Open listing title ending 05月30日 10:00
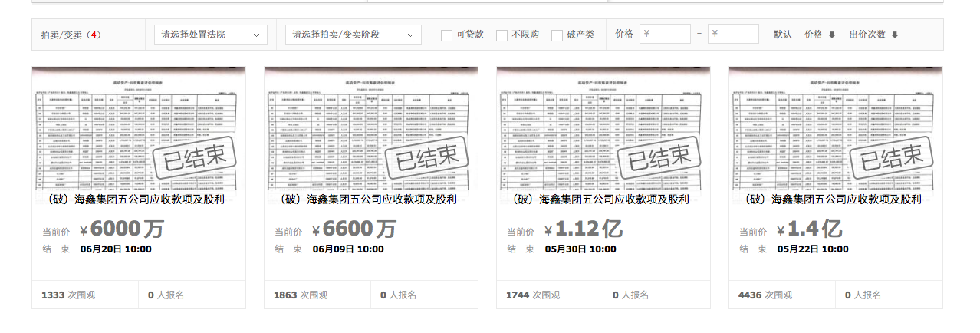The image size is (980, 333). 600,199
